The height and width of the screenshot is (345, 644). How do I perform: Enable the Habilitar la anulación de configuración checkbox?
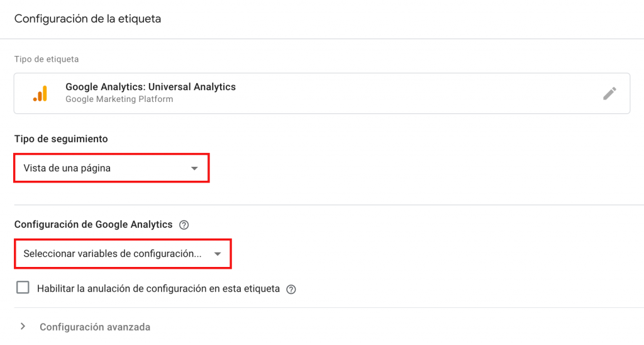pyautogui.click(x=23, y=288)
